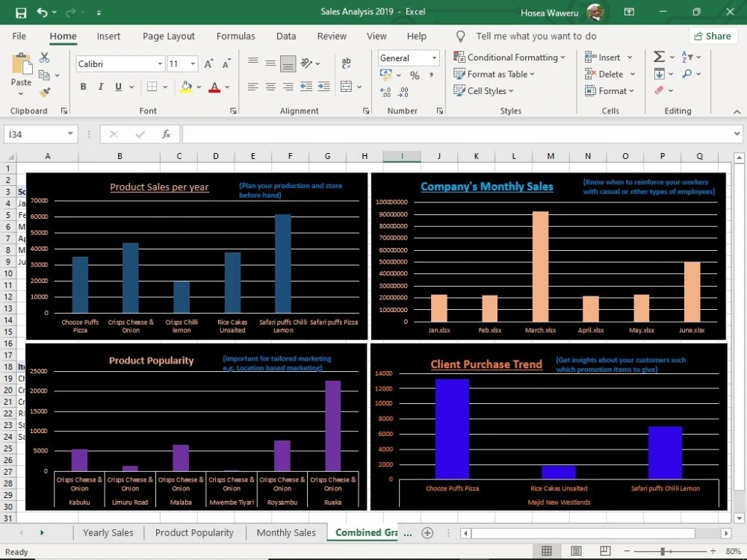The height and width of the screenshot is (560, 747).
Task: Apply bold formatting from the Font group
Action: (83, 87)
